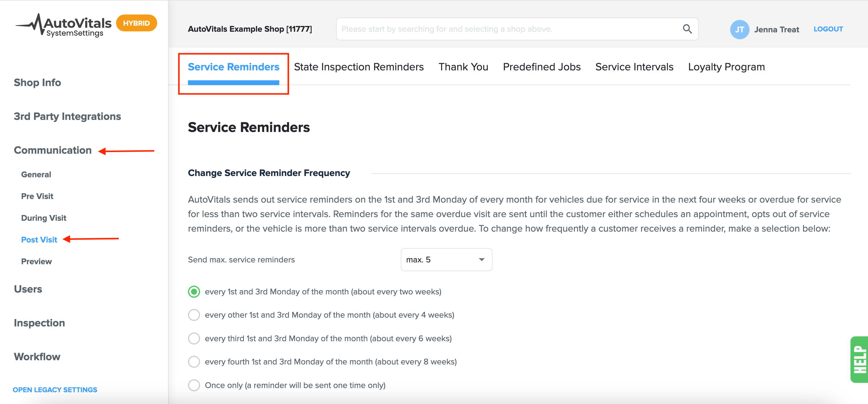Viewport: 868px width, 404px height.
Task: Open the Preview sidebar item
Action: click(x=36, y=261)
